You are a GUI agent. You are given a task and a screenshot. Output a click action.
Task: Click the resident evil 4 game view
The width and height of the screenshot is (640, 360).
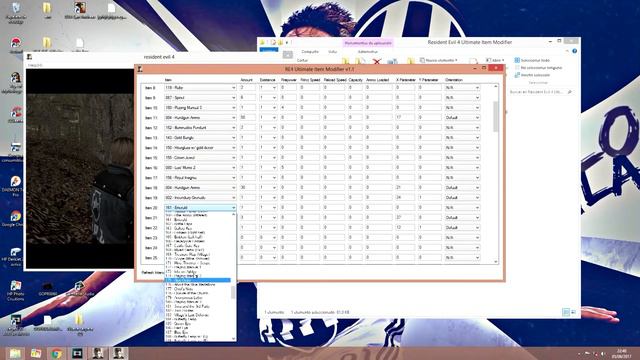(x=80, y=169)
